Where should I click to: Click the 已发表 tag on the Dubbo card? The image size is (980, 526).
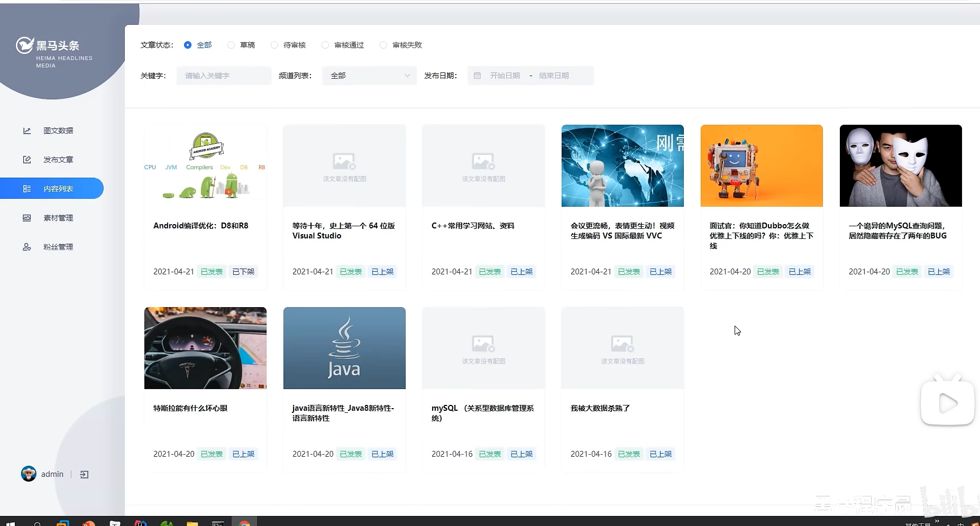[768, 272]
